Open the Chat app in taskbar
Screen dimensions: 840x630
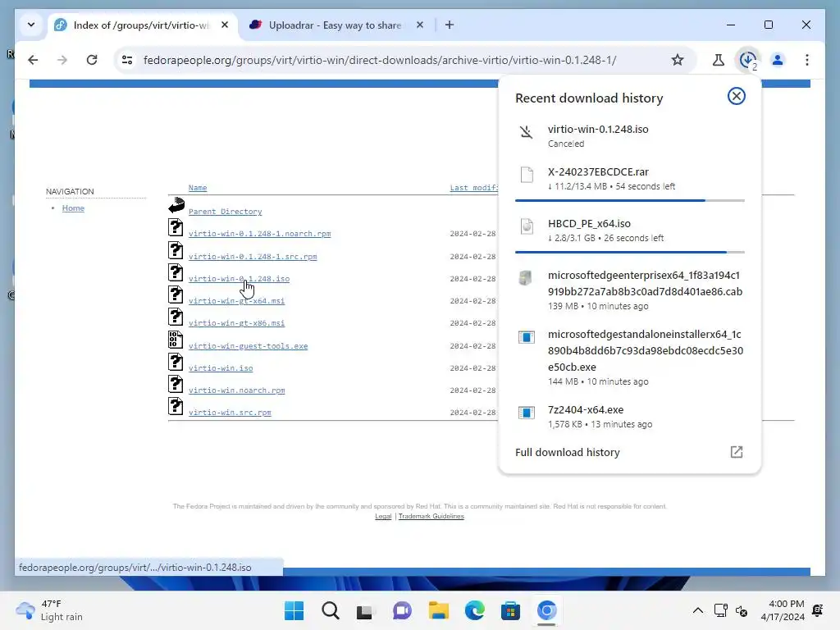coord(402,610)
